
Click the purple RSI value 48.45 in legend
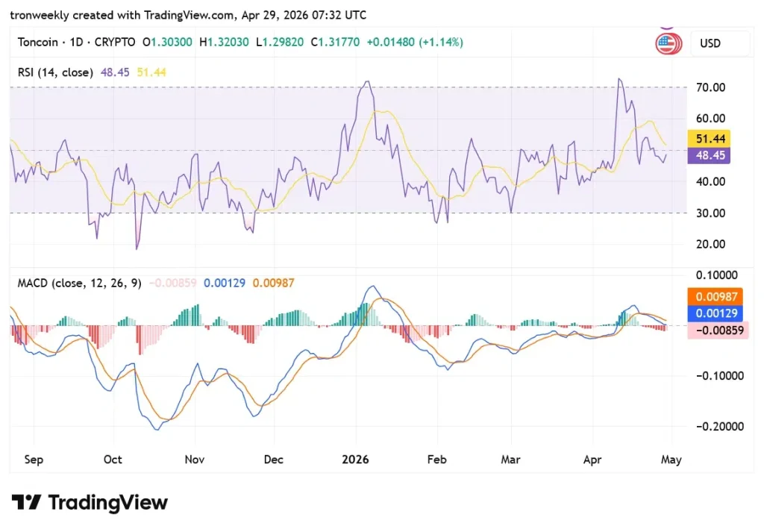click(x=115, y=72)
